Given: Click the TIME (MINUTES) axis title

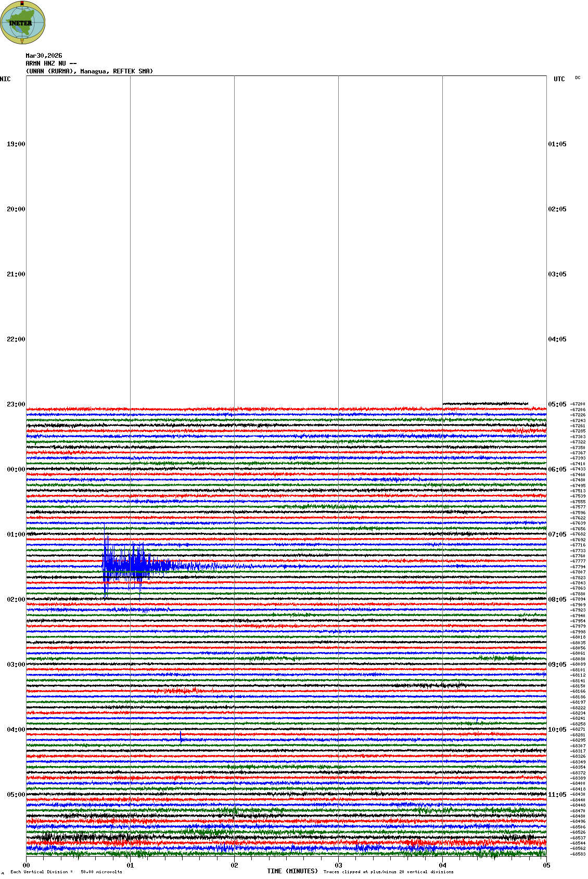Looking at the screenshot, I should (x=292, y=871).
